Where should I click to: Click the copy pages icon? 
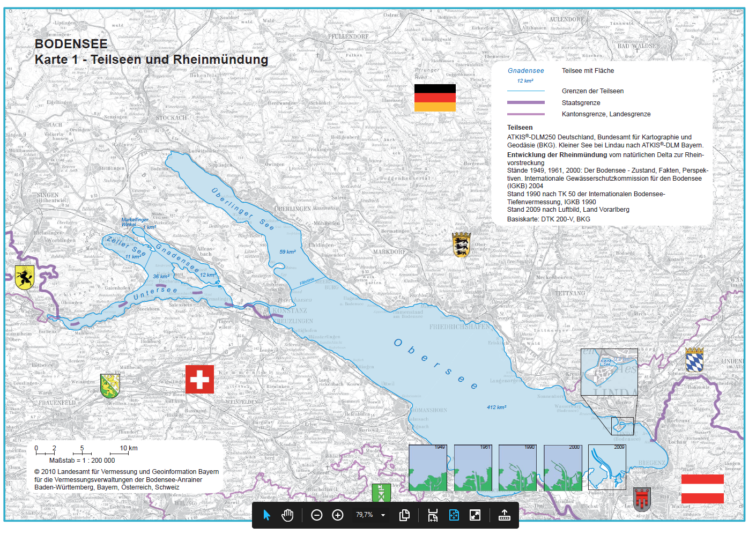[404, 515]
